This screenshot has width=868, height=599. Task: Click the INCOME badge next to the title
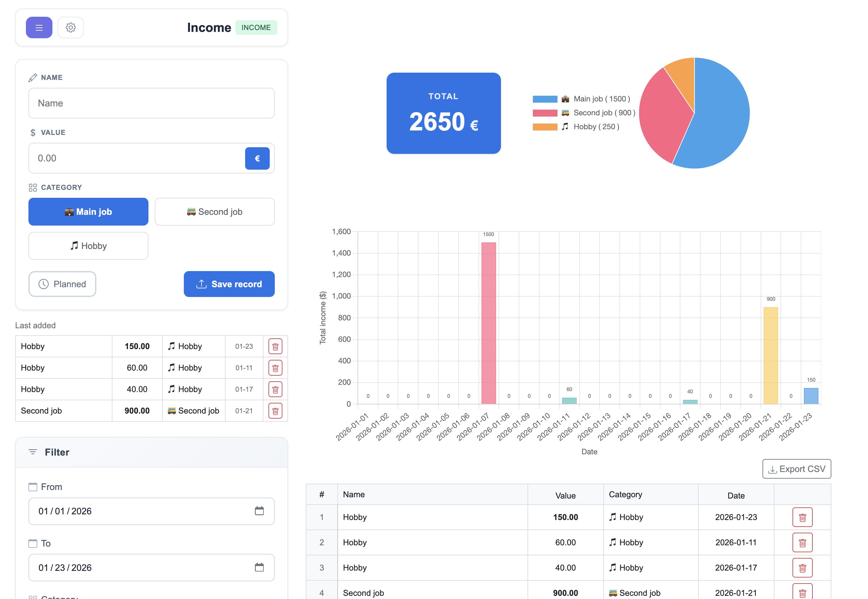pyautogui.click(x=256, y=27)
